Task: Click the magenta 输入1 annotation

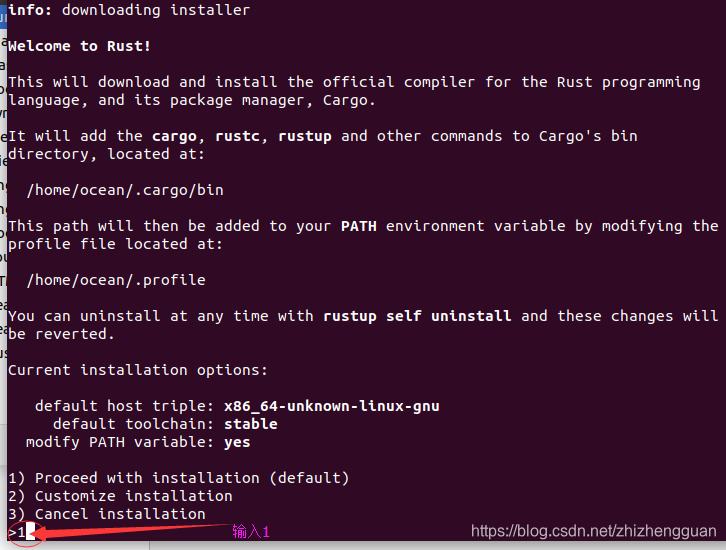Action: coord(250,531)
